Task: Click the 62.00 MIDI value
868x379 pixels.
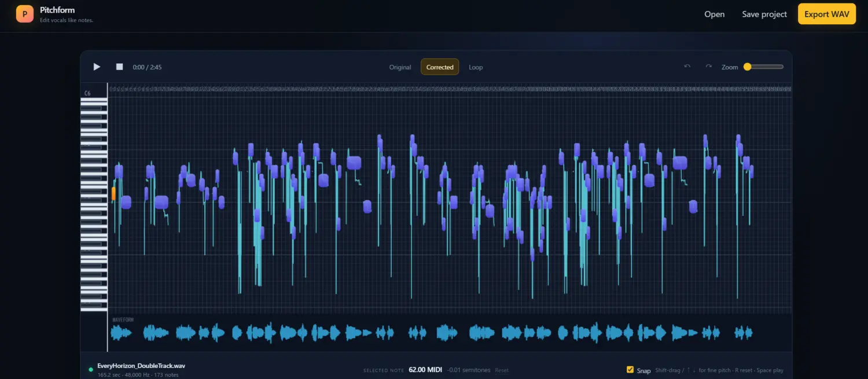Action: coord(425,370)
